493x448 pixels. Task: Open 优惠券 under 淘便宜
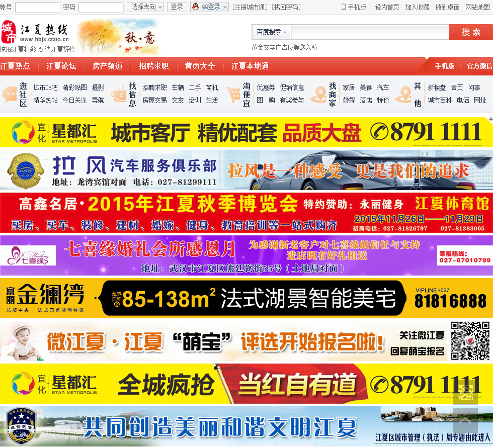266,87
